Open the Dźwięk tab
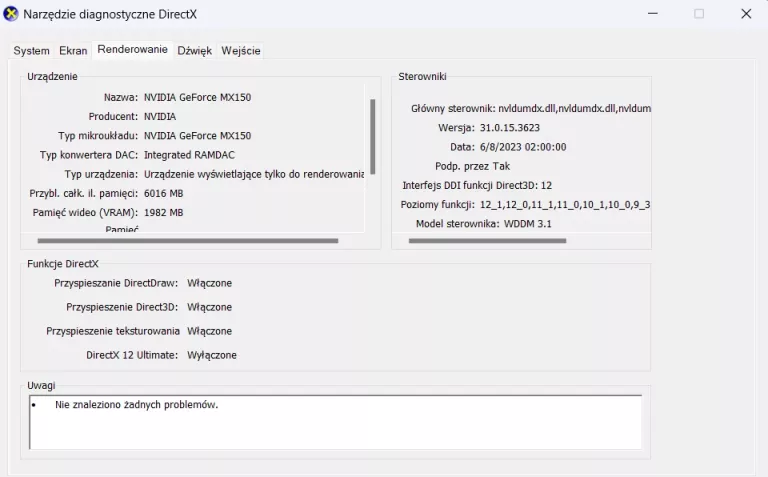The height and width of the screenshot is (477, 768). click(194, 51)
